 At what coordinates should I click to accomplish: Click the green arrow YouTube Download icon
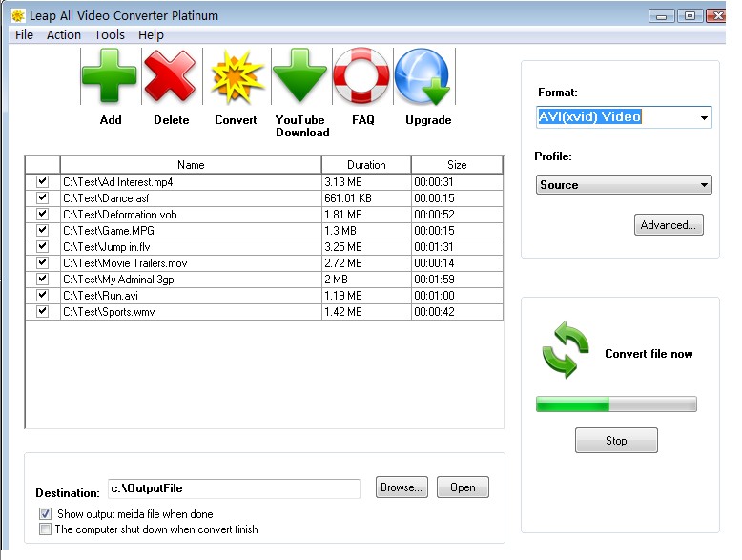pyautogui.click(x=300, y=76)
